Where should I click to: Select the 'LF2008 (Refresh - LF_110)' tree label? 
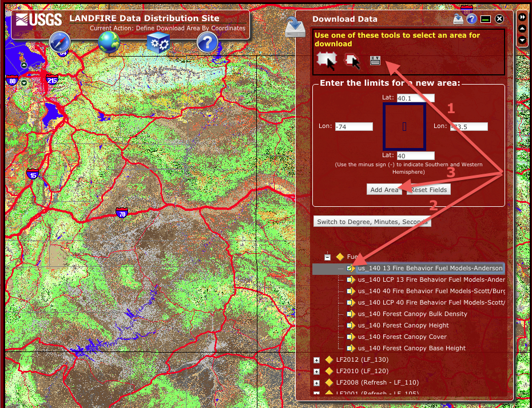pos(378,383)
